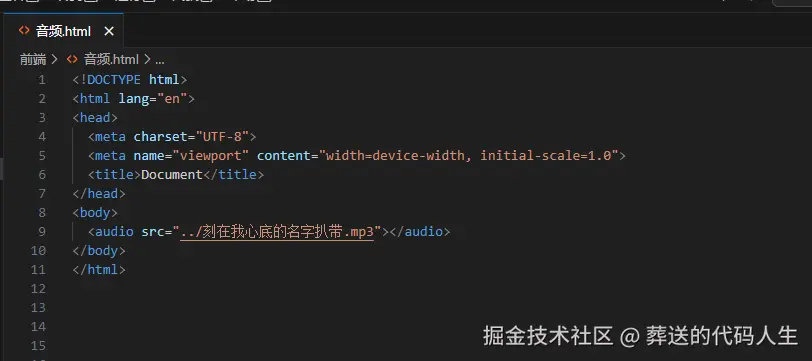The width and height of the screenshot is (812, 361).
Task: Click line number 9 in gutter
Action: (41, 232)
